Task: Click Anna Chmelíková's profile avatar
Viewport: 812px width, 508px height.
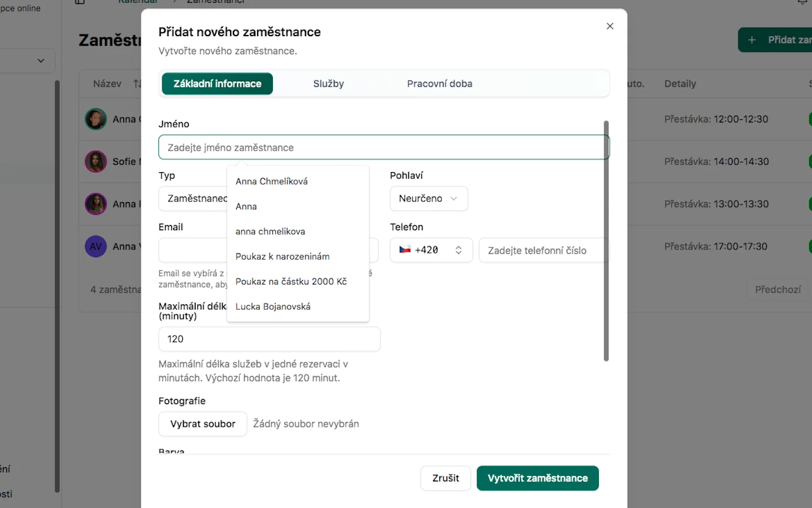Action: (x=96, y=119)
